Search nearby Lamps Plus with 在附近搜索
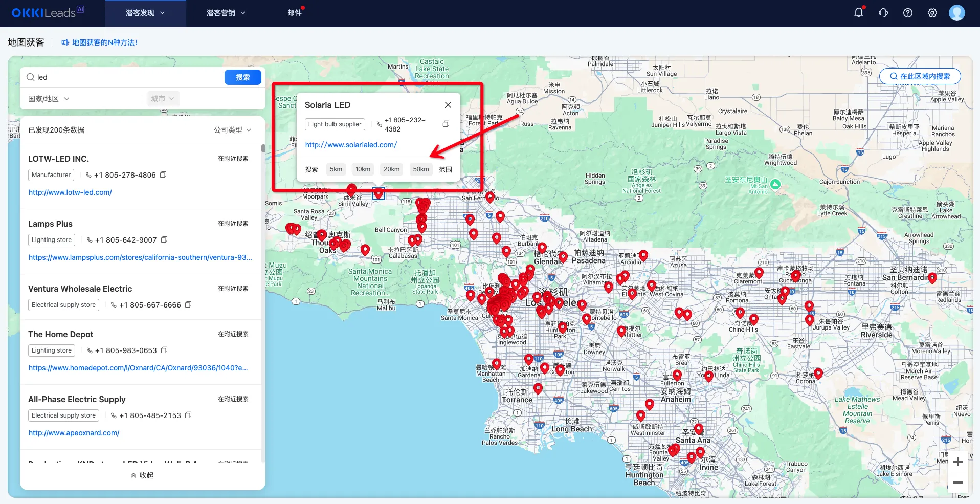 (233, 224)
